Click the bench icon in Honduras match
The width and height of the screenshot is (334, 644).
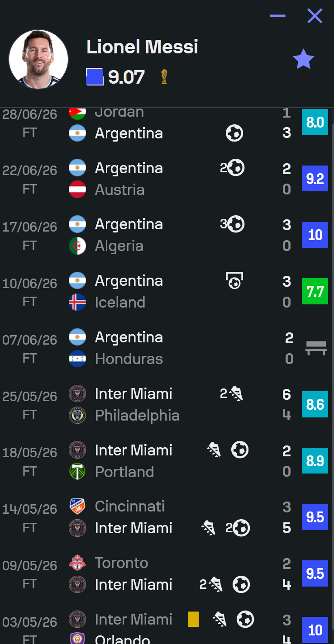(316, 348)
